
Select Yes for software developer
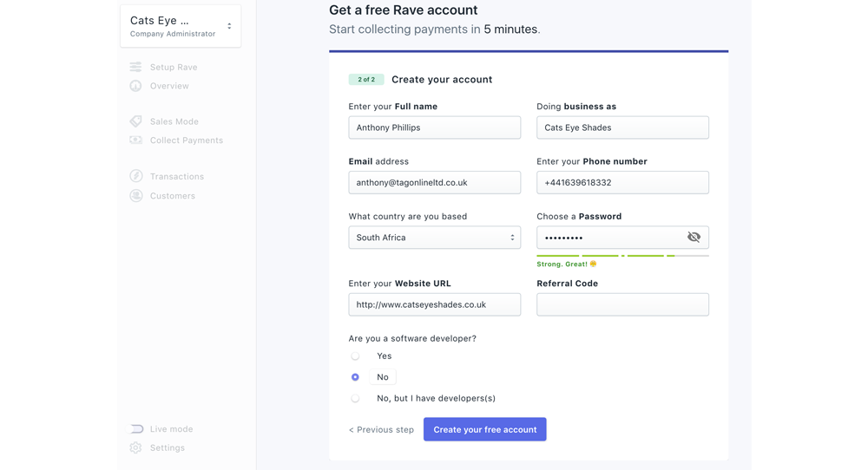[355, 356]
